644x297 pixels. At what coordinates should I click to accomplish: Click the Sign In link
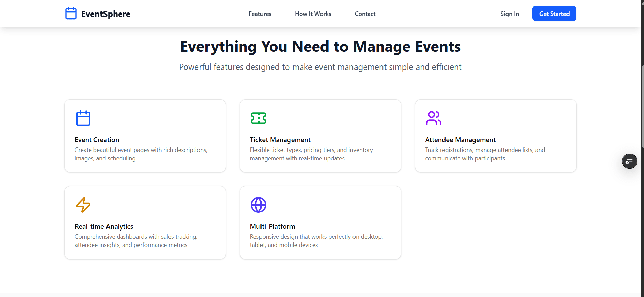click(510, 14)
